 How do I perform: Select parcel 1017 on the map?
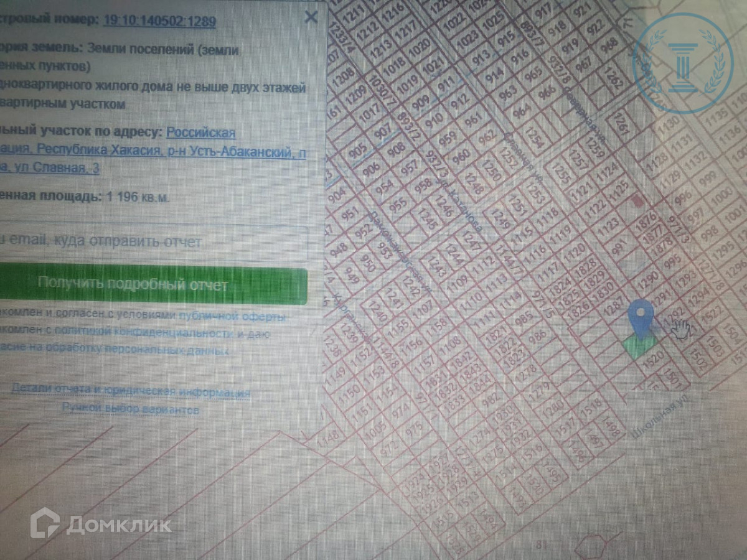tap(370, 114)
